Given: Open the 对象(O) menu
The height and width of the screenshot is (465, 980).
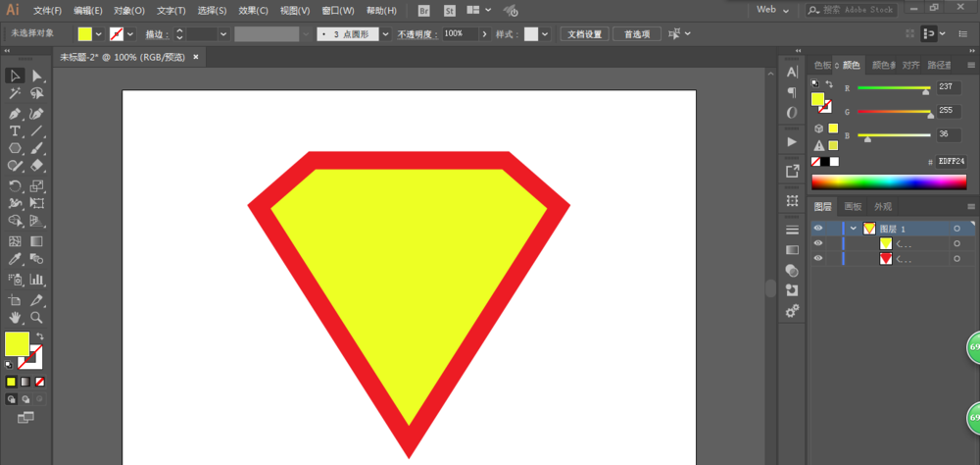Looking at the screenshot, I should 129,11.
